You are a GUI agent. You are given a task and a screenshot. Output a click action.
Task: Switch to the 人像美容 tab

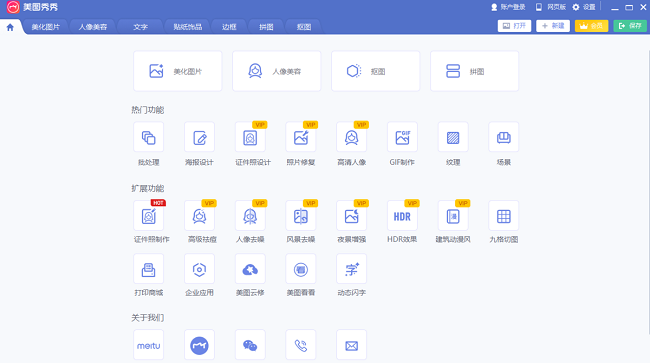(93, 27)
